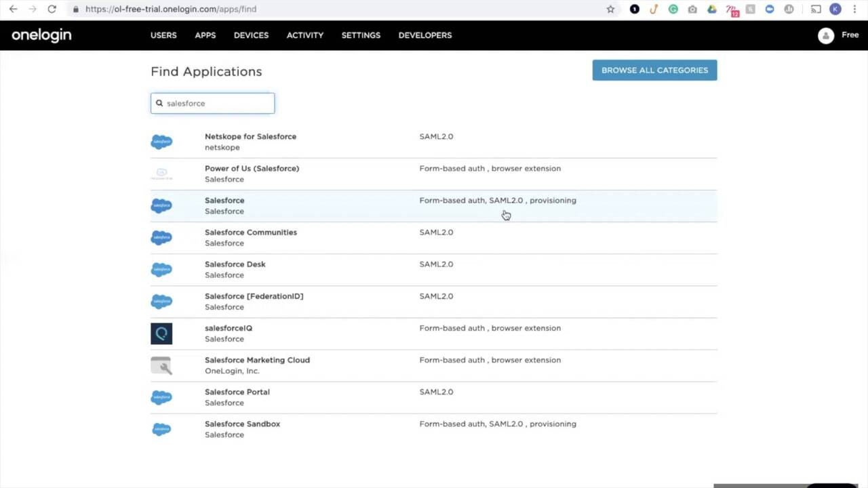
Task: Go back with the browser back arrow
Action: point(13,9)
